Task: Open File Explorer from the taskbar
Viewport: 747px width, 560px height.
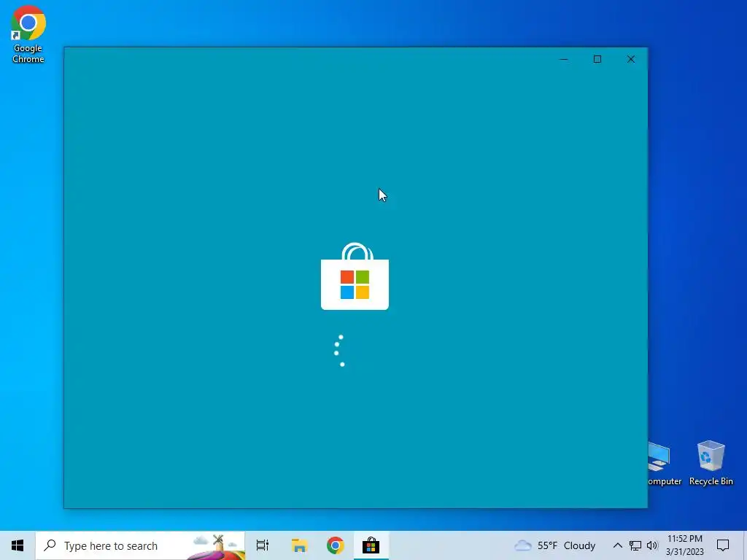Action: pos(299,545)
